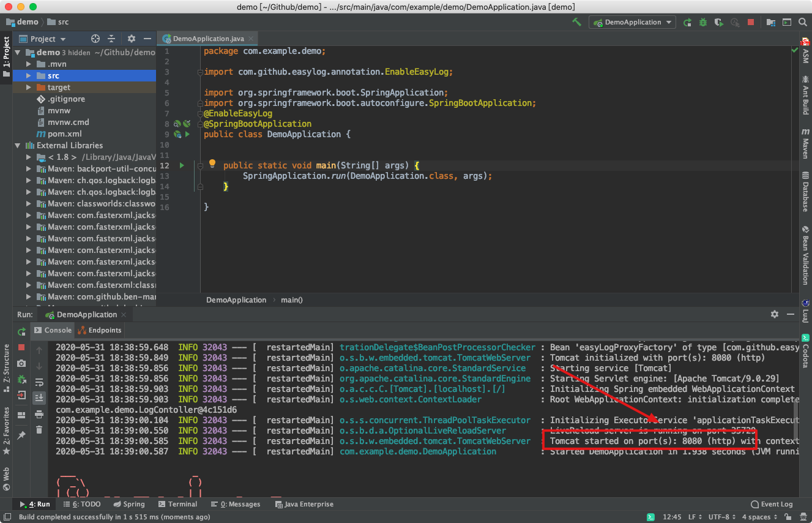Open Run panel settings gear
The image size is (812, 523).
click(775, 314)
